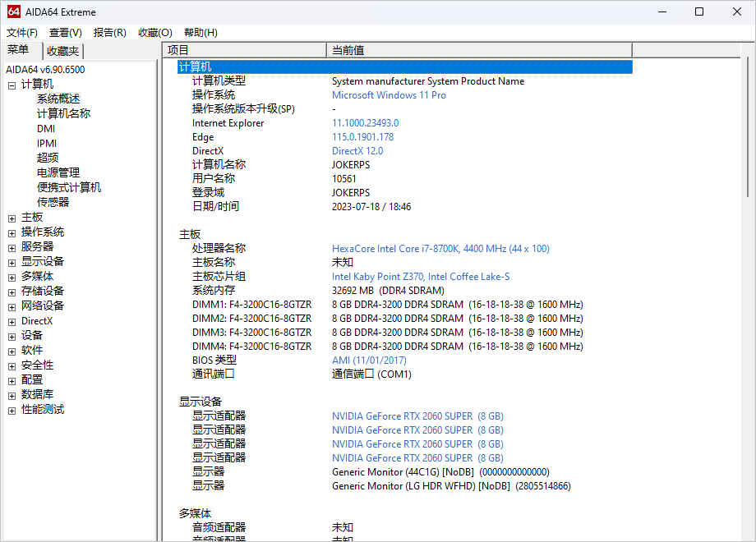This screenshot has width=756, height=542.
Task: Expand the 性能测试 tree node
Action: click(x=12, y=410)
